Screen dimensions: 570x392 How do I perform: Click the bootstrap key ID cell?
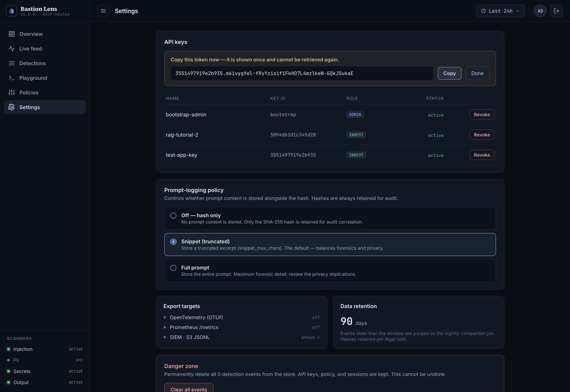283,115
